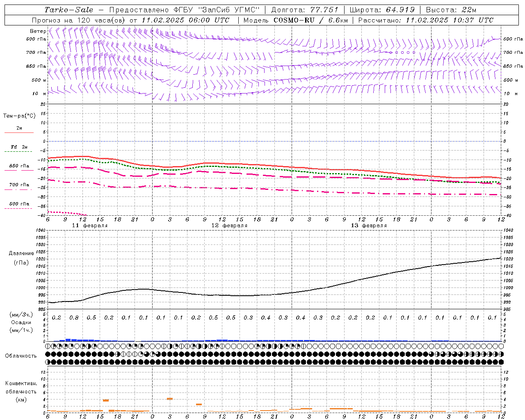
Task: Click the 11 февраля date label
Action: tap(90, 226)
